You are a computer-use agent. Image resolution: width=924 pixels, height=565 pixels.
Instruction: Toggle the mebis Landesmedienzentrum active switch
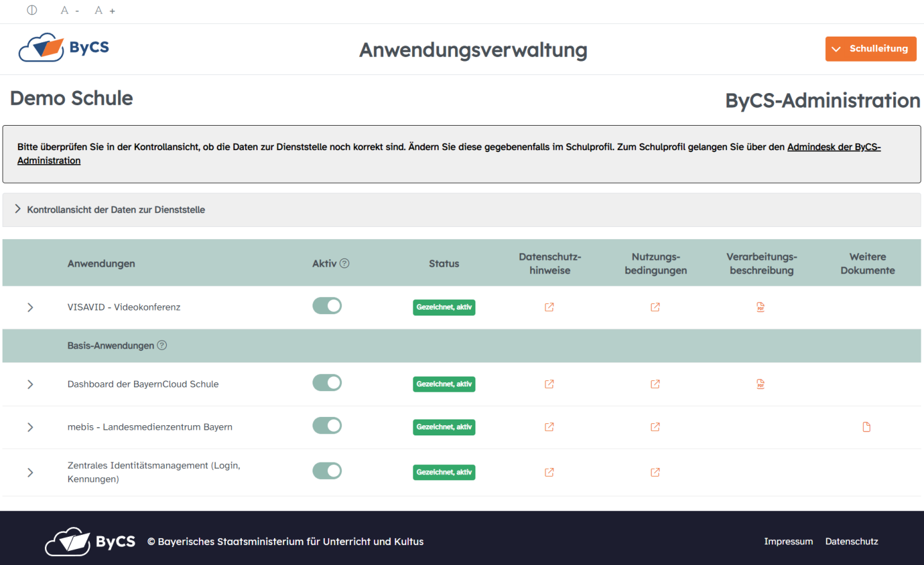tap(327, 426)
